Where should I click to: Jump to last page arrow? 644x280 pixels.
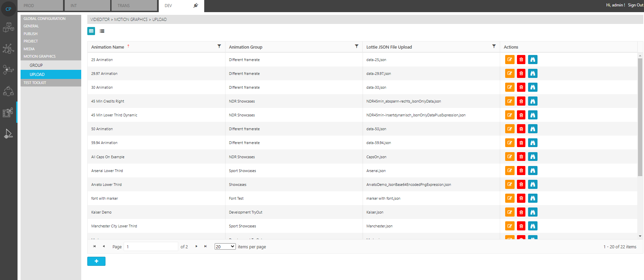click(206, 247)
